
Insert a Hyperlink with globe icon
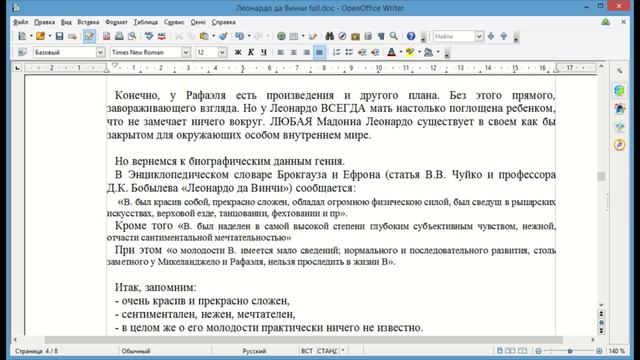click(281, 36)
